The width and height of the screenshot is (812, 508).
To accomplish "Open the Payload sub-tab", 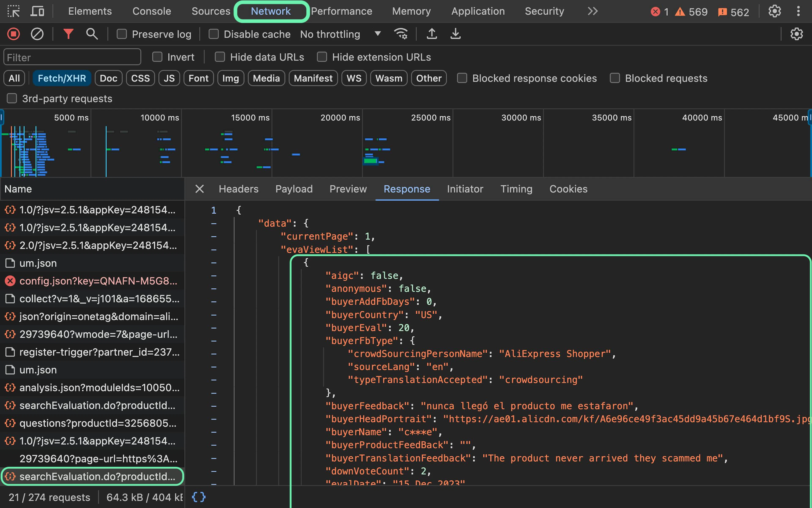I will coord(294,189).
